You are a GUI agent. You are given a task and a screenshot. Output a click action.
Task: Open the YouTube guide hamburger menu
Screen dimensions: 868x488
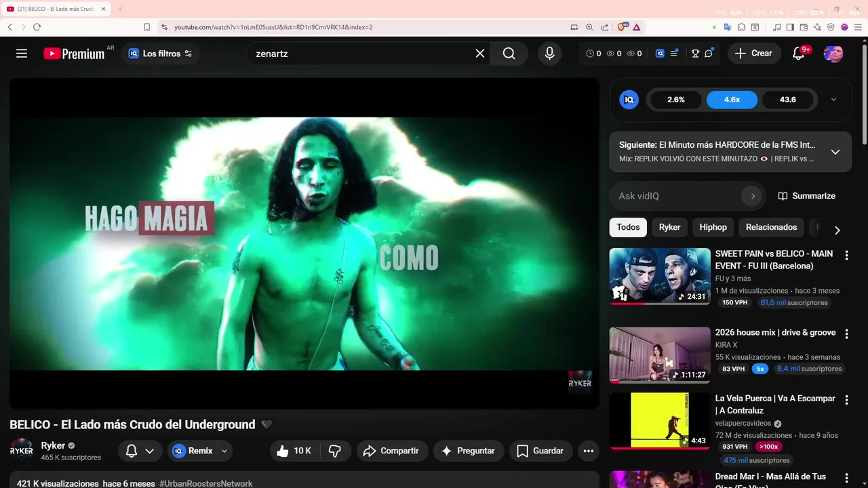(x=22, y=54)
